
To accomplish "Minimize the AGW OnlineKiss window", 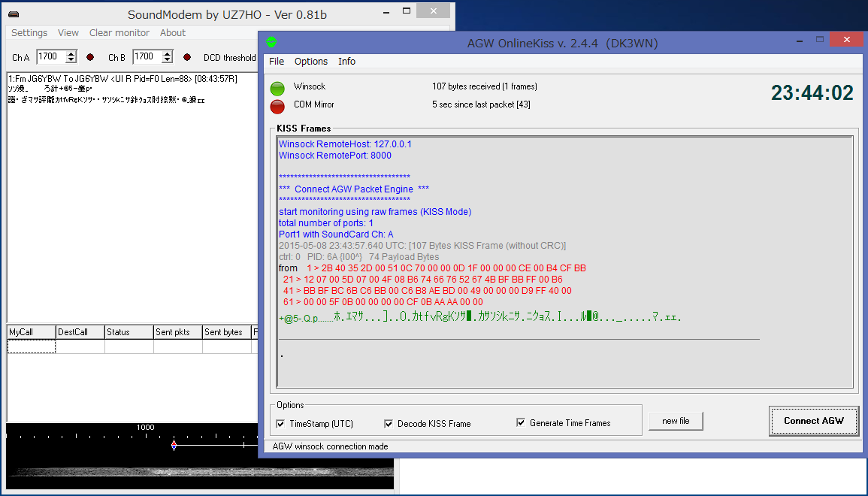I will point(800,40).
